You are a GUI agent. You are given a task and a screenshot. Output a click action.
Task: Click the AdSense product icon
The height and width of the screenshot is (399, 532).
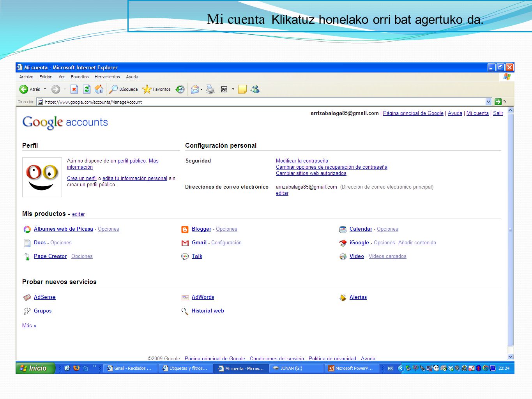pyautogui.click(x=27, y=298)
